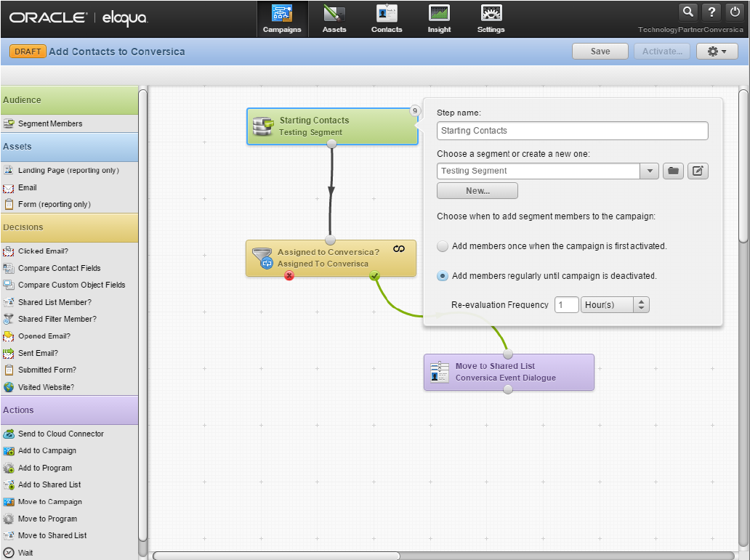Select the Sent Email? decision
The image size is (750, 560).
[69, 353]
